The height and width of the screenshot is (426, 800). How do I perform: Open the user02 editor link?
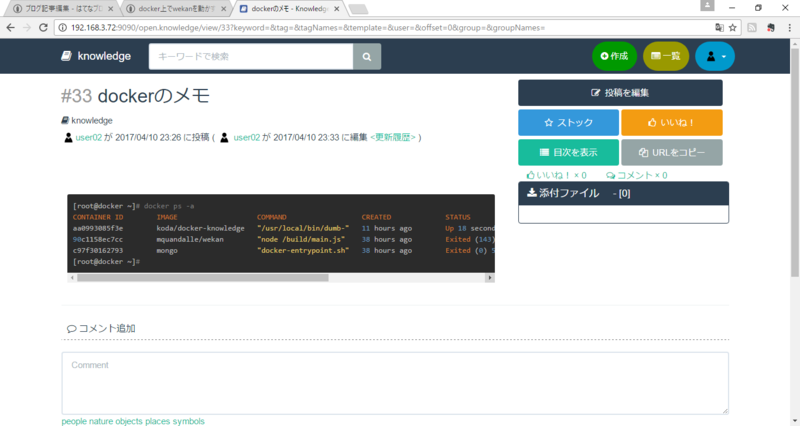[247, 137]
